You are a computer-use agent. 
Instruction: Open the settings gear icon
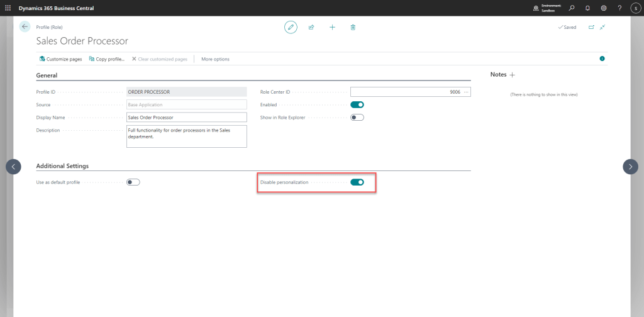point(604,8)
